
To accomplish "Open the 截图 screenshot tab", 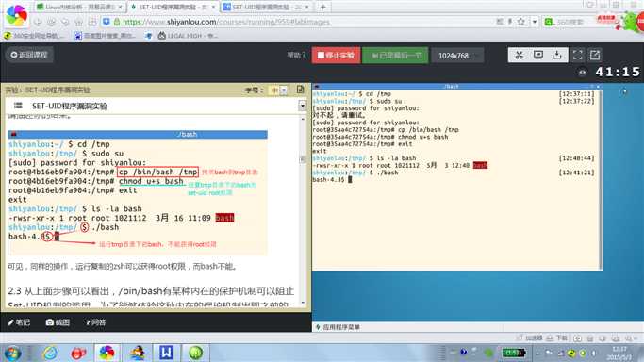I will click(x=58, y=322).
